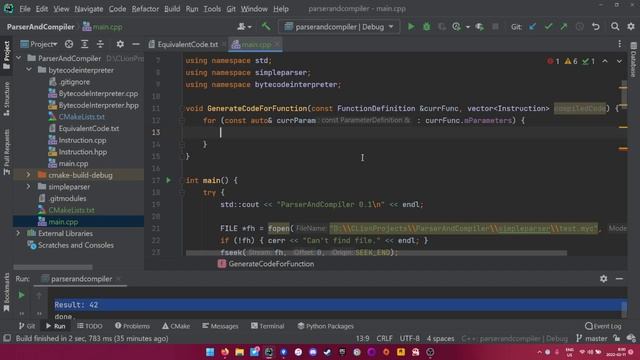The width and height of the screenshot is (640, 360).
Task: Select Opened File locator icon in Project panel
Action: point(69,44)
